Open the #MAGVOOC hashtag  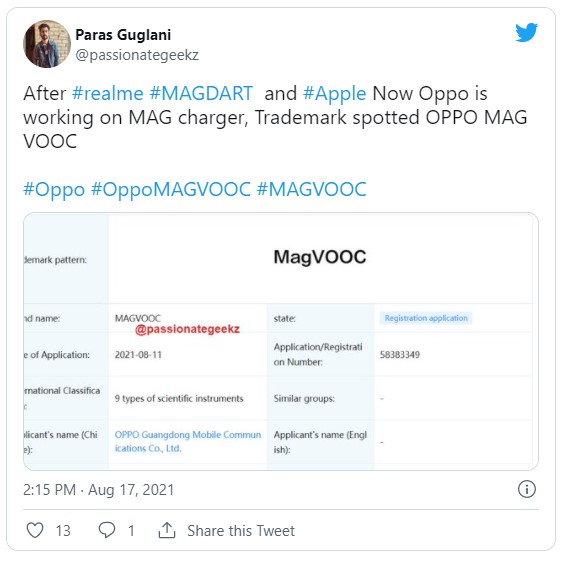(x=312, y=189)
